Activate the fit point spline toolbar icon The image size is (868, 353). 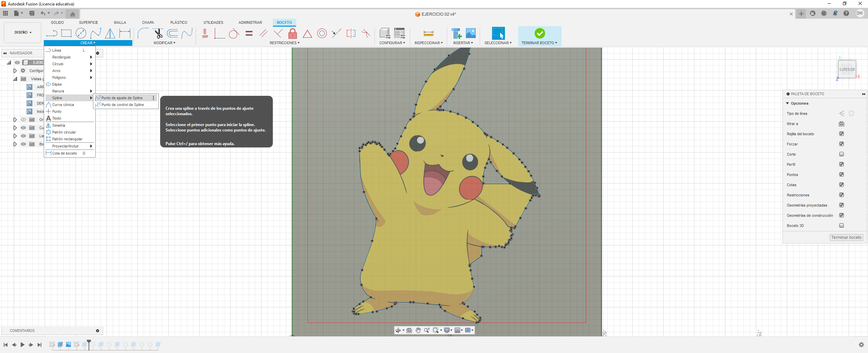[96, 33]
